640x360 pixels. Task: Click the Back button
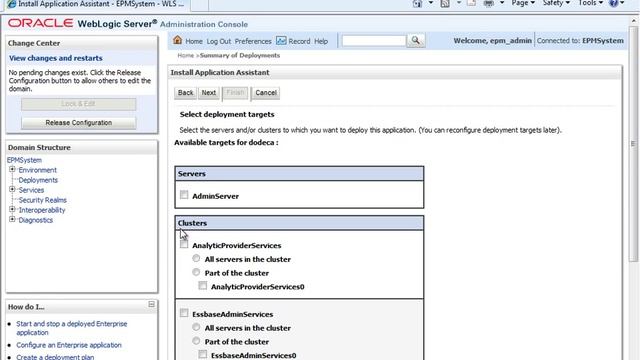coord(185,93)
